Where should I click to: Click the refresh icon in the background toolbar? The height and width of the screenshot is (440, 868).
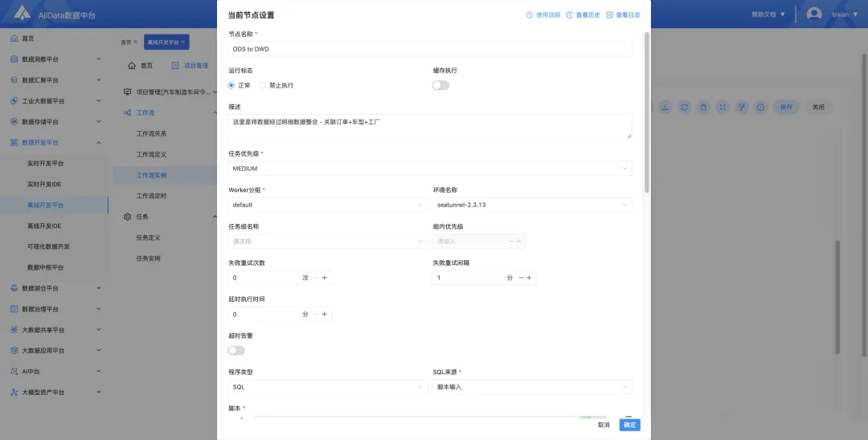point(684,108)
